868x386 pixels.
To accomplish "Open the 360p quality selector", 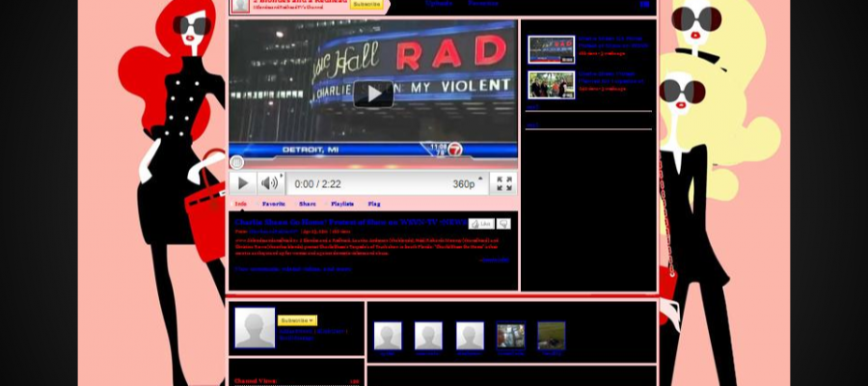I will click(x=467, y=184).
